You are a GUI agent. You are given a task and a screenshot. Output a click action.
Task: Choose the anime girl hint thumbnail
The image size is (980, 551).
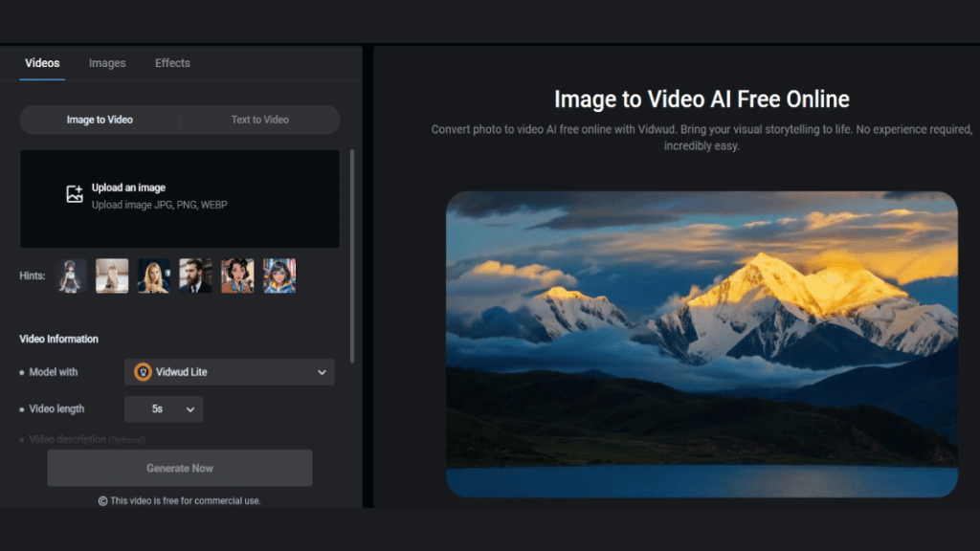(x=71, y=275)
